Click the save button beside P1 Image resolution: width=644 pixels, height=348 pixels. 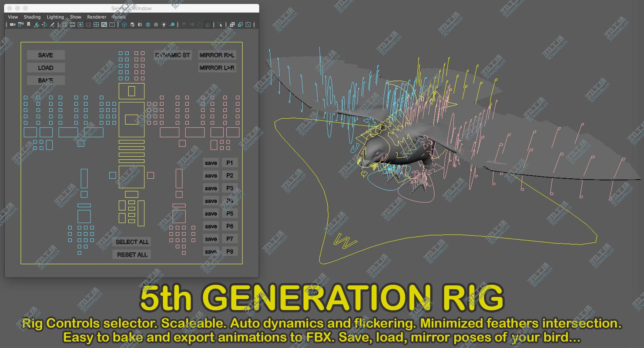(x=211, y=163)
